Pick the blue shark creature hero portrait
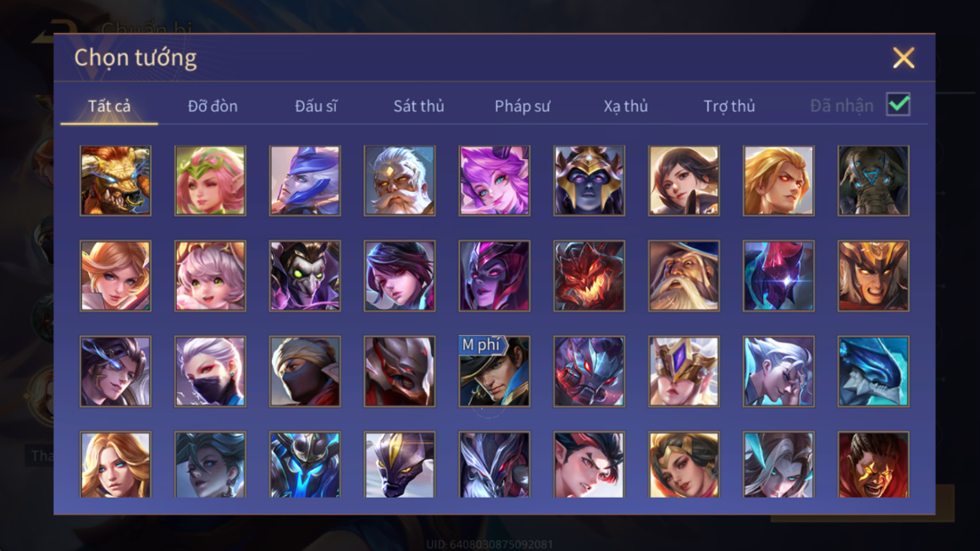The height and width of the screenshot is (551, 980). (873, 371)
